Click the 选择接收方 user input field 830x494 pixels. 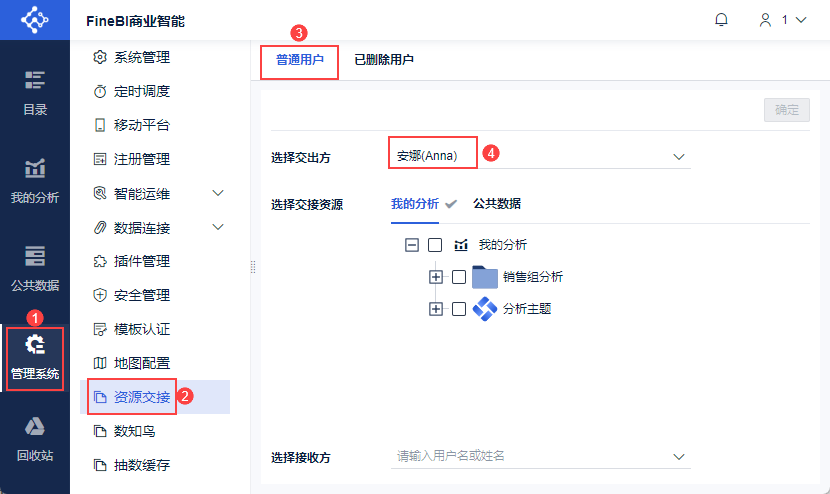pos(530,456)
